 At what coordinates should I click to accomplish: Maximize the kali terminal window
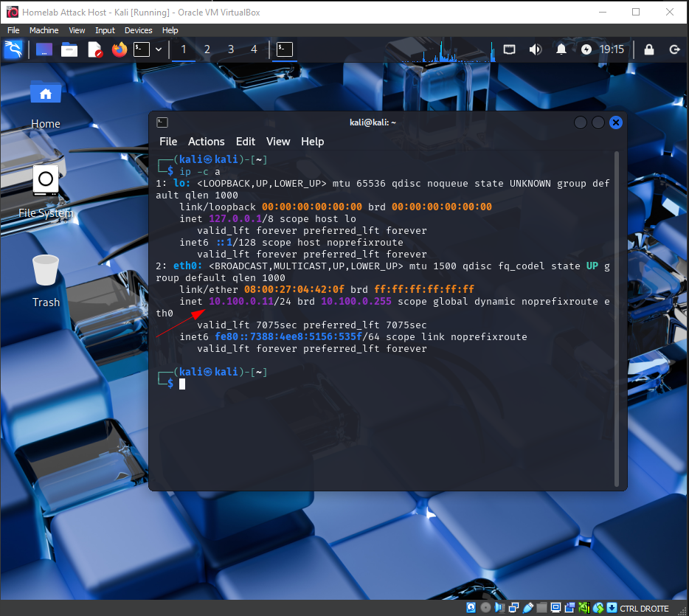coord(598,122)
